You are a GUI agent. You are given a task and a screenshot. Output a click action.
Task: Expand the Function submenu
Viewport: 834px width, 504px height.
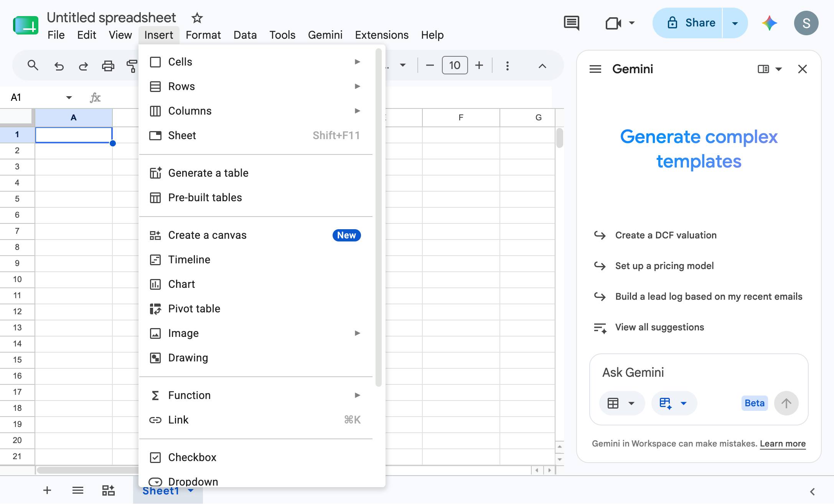tap(255, 395)
